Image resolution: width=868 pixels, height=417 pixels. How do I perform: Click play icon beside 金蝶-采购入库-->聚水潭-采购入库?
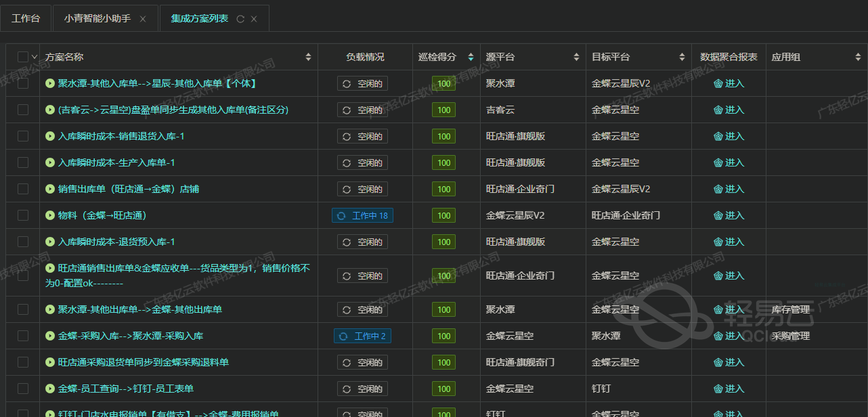pyautogui.click(x=50, y=336)
